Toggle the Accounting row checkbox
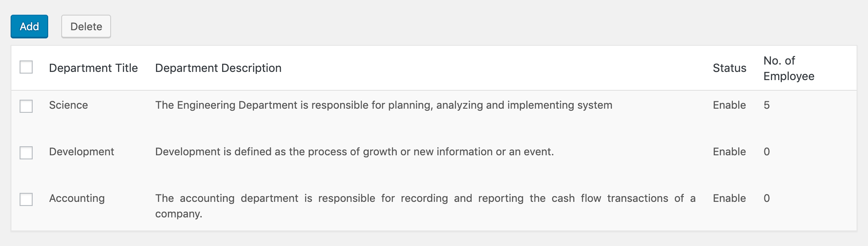Screen dimensions: 868x246 [26, 199]
